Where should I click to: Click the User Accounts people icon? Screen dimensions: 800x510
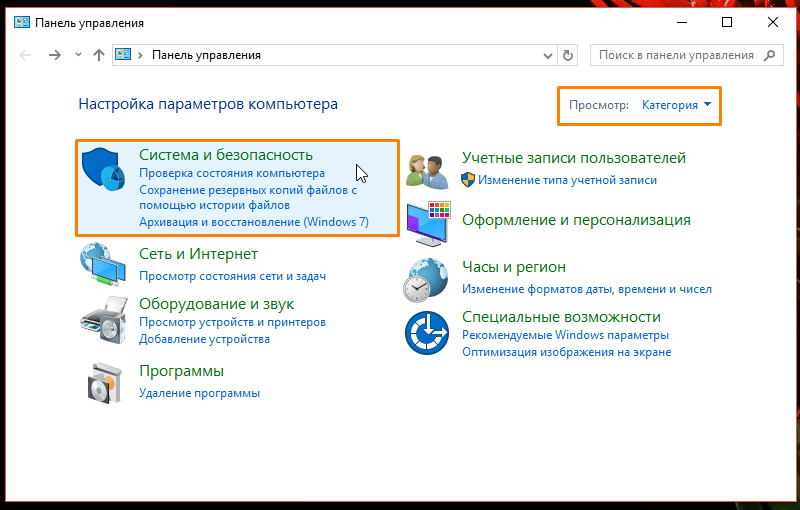pyautogui.click(x=428, y=171)
